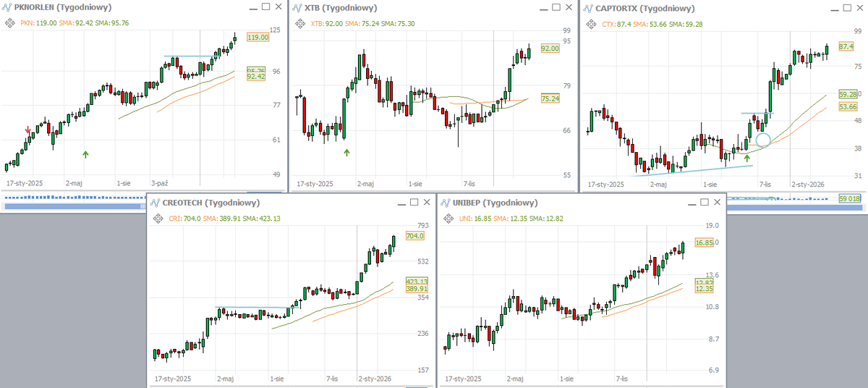Click the 704.0 price tag on CREOTECH axis
The width and height of the screenshot is (868, 388).
[x=415, y=236]
